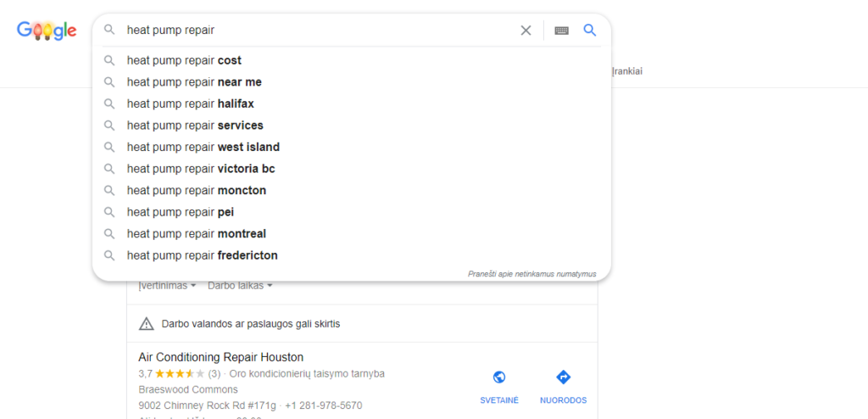Viewport: 868px width, 419px height.
Task: Click the Nuorodos directions arrow icon
Action: pos(563,377)
